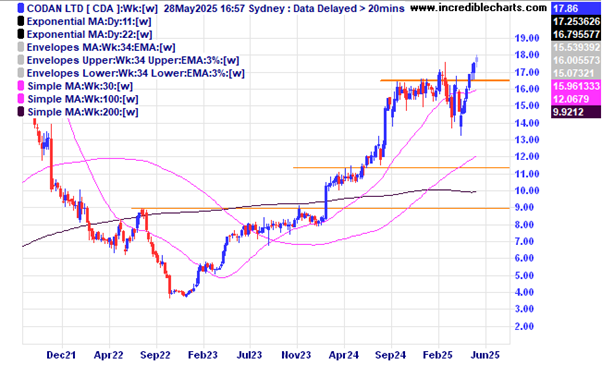The height and width of the screenshot is (365, 602).
Task: Click the 15.961333 SMA value box
Action: click(x=576, y=86)
